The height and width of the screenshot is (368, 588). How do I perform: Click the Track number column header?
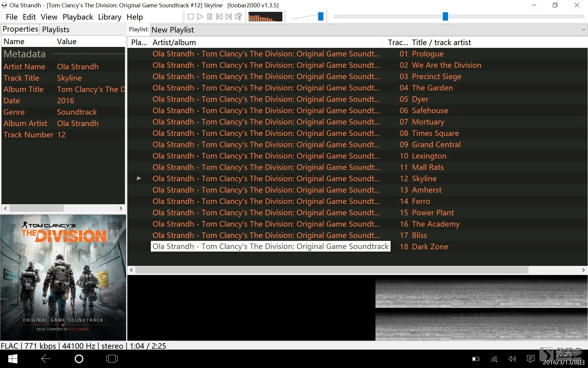(x=397, y=42)
